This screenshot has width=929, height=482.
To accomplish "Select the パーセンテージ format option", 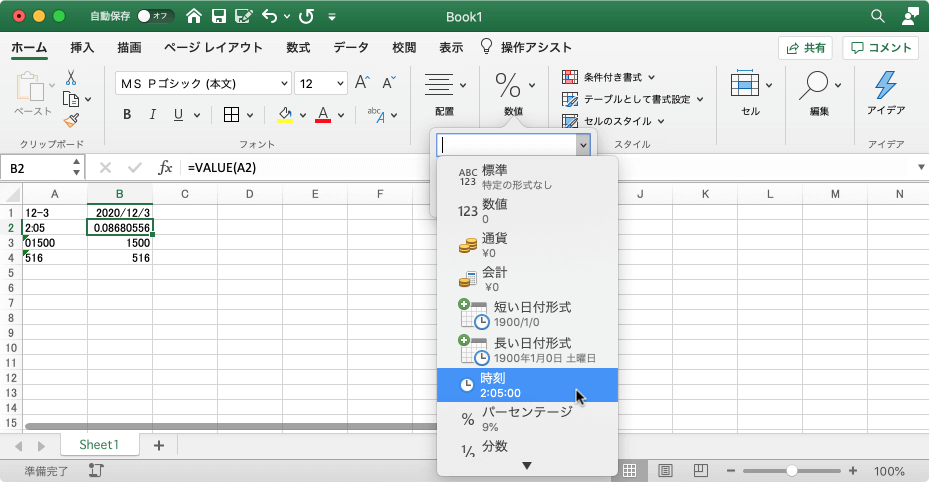I will [527, 419].
